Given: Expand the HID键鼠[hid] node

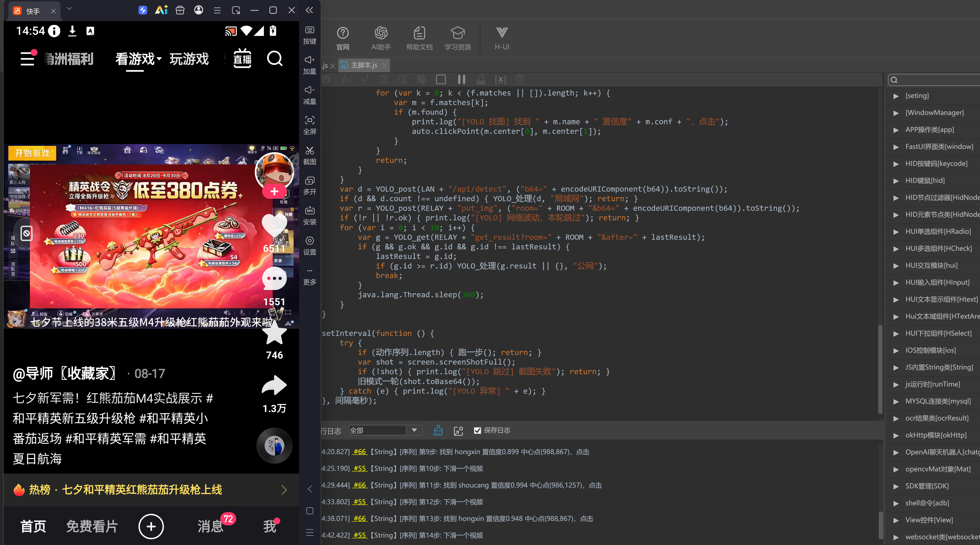Looking at the screenshot, I should click(896, 181).
